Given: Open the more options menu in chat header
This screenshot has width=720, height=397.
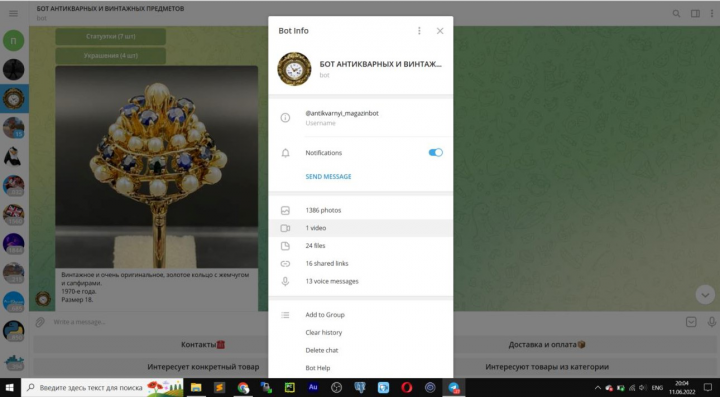Looking at the screenshot, I should (712, 14).
